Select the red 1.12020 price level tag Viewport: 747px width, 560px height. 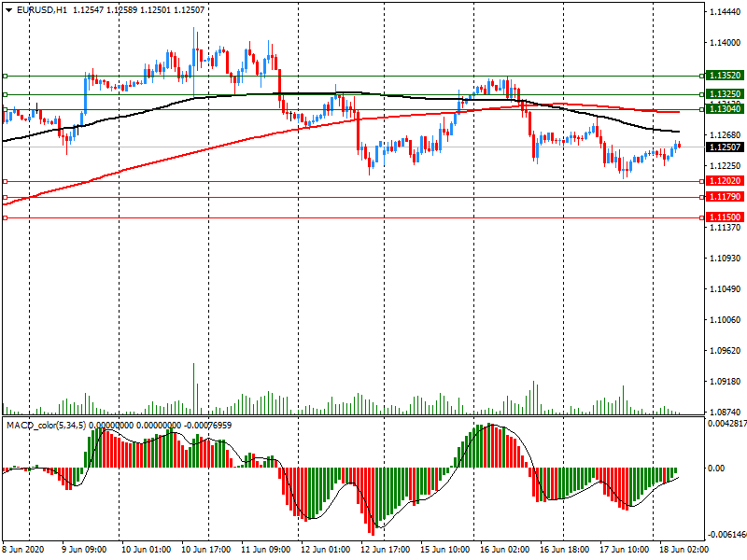coord(724,181)
